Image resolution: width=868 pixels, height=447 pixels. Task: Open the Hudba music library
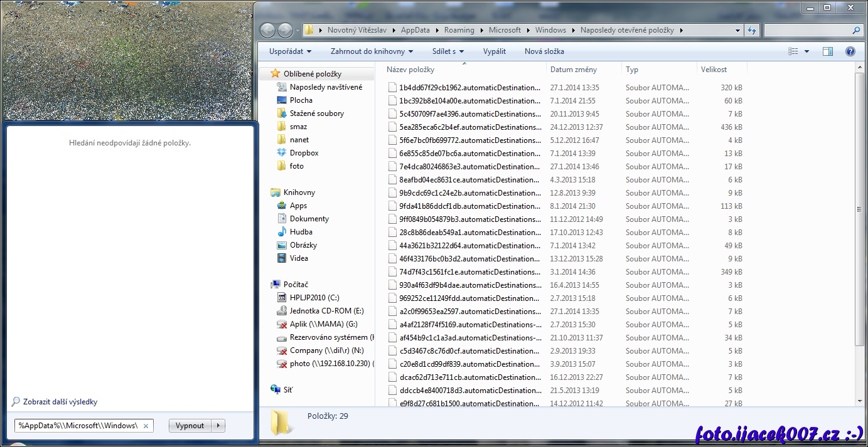tap(301, 232)
